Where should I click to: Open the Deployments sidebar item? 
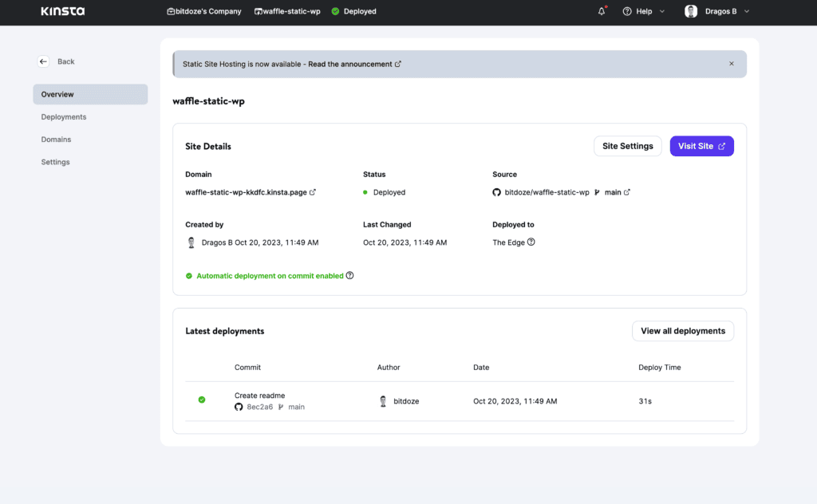[x=64, y=116]
